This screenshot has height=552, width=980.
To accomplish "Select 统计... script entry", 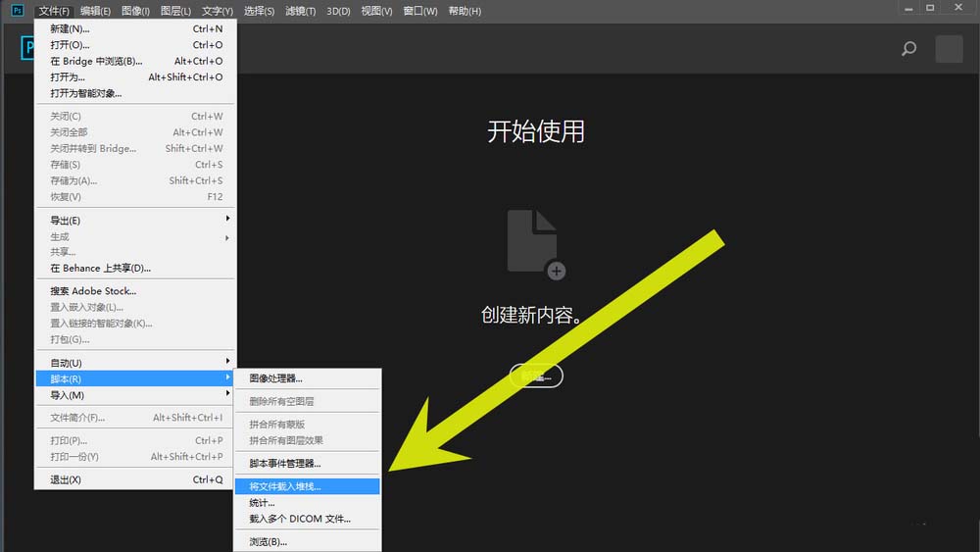I will coord(307,503).
